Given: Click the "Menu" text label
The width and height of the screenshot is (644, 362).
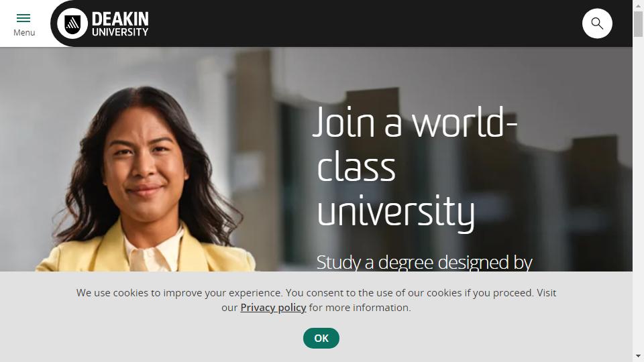Looking at the screenshot, I should pos(24,33).
